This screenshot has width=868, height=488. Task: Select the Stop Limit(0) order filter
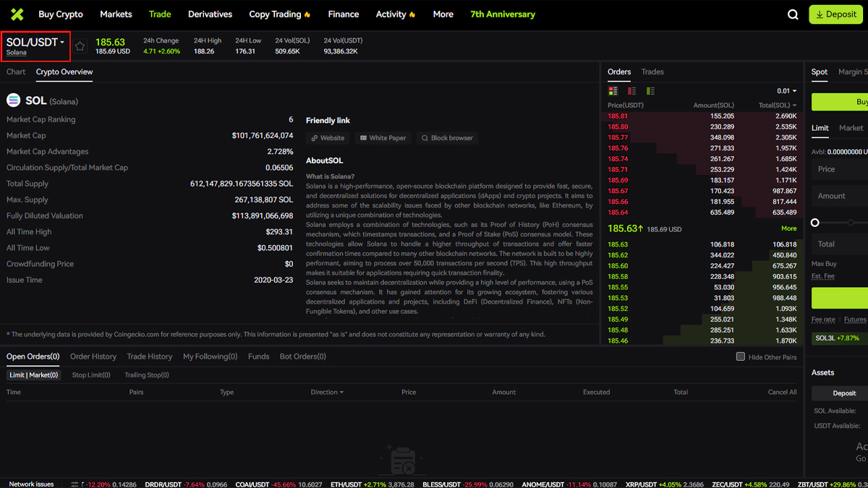coord(91,375)
